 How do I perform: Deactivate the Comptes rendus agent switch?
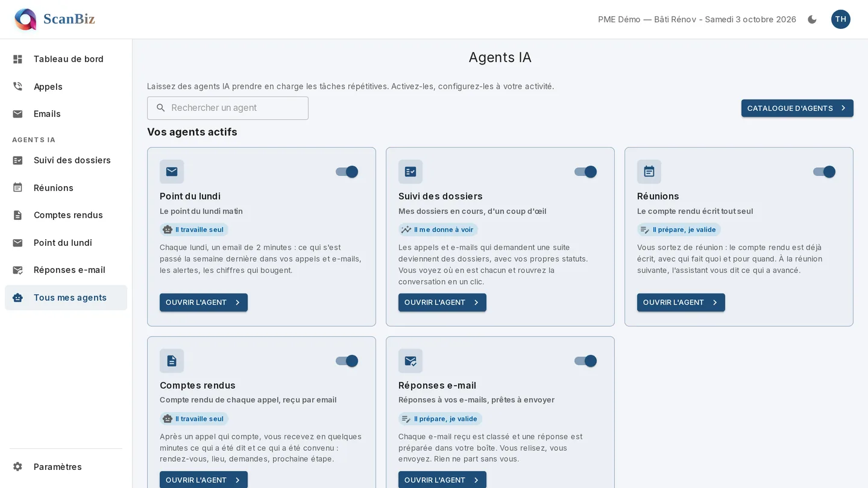(x=347, y=361)
